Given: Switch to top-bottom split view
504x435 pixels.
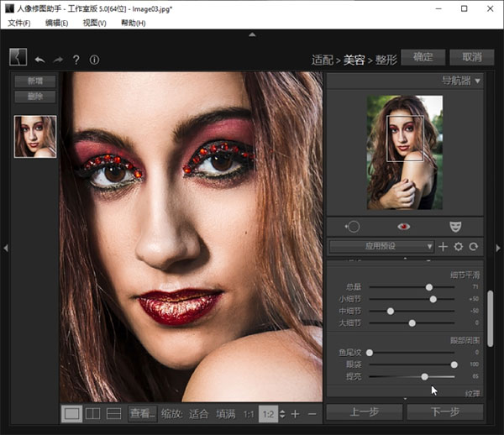Looking at the screenshot, I should (114, 413).
